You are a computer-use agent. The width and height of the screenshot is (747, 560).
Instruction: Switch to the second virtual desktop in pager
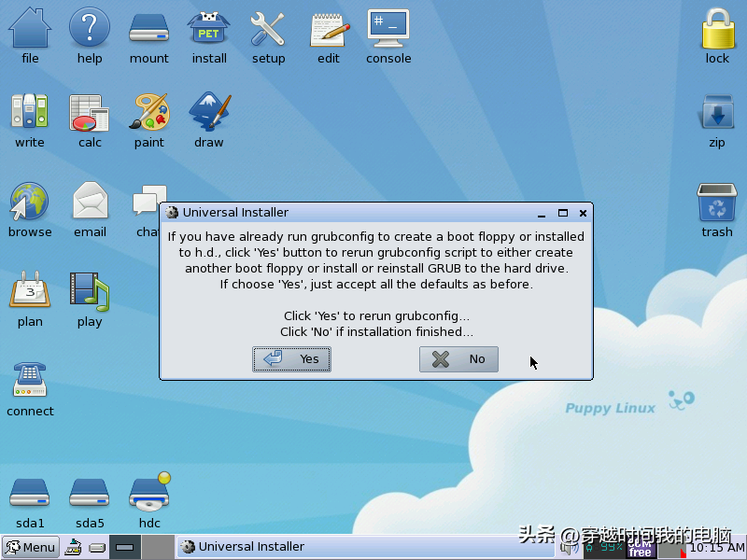(158, 547)
